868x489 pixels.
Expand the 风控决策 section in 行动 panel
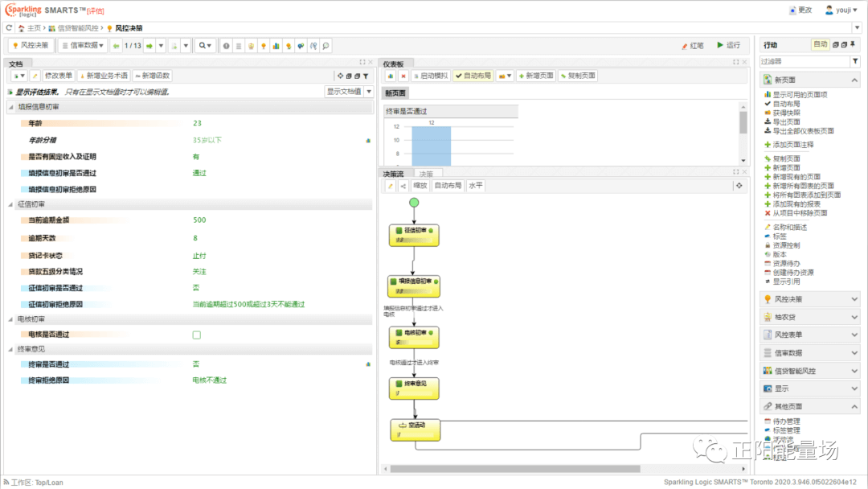(x=854, y=300)
